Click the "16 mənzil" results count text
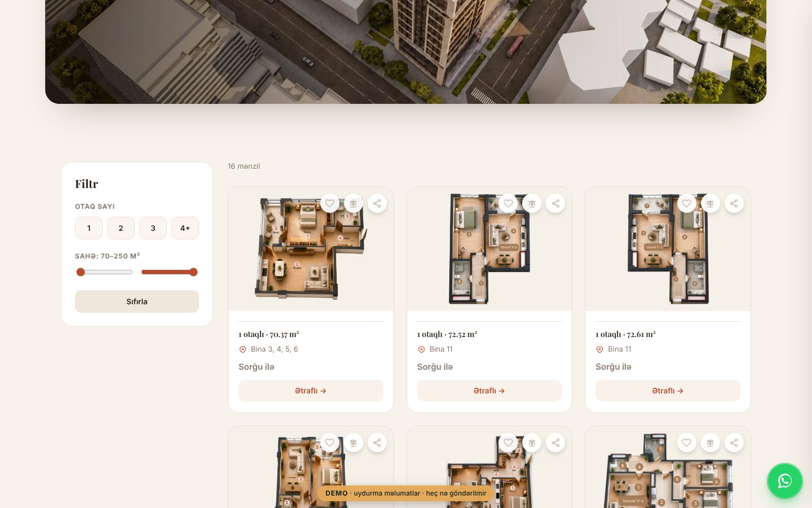Image resolution: width=812 pixels, height=508 pixels. 244,166
